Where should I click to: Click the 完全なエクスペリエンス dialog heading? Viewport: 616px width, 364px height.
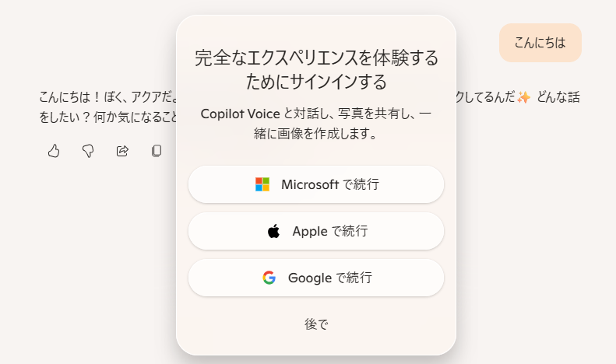tap(316, 58)
